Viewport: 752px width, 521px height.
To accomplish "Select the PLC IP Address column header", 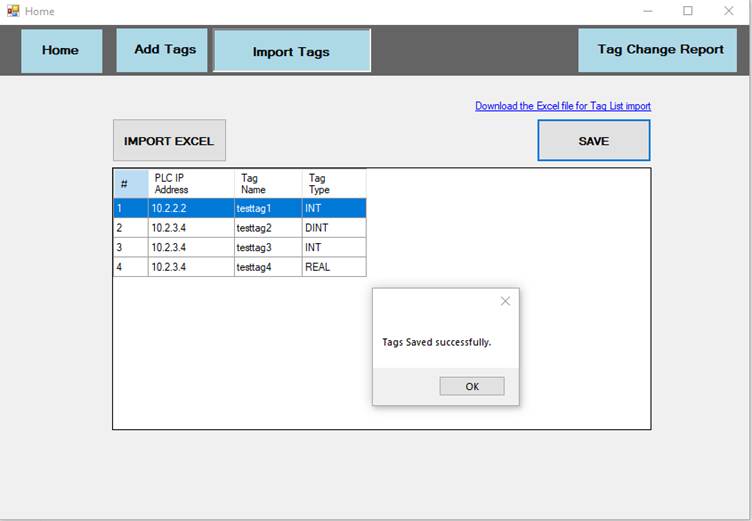I will [190, 183].
